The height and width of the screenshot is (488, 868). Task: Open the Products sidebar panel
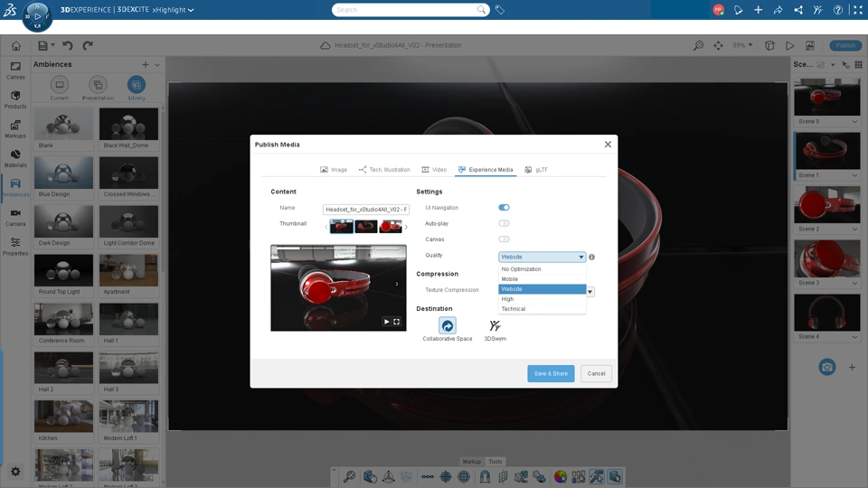click(x=15, y=99)
